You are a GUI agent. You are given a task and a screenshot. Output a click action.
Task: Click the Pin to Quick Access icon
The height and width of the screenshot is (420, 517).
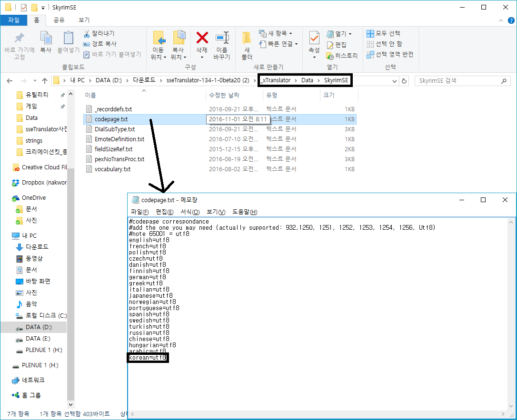[19, 38]
